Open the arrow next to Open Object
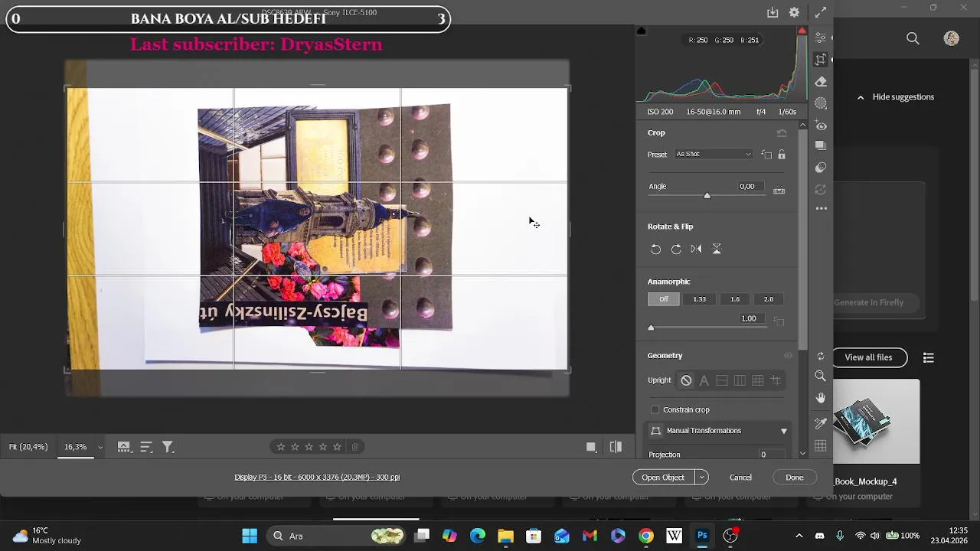 coord(701,478)
